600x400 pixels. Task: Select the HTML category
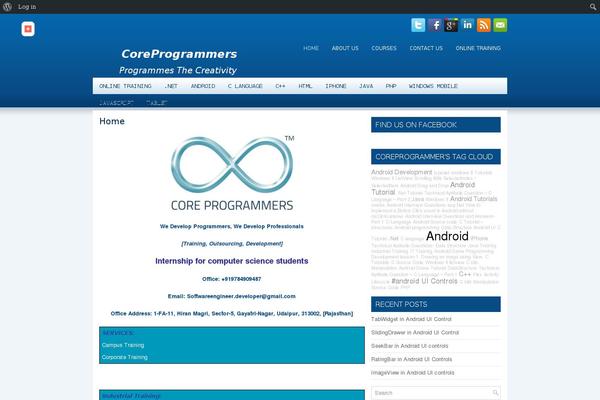point(305,86)
